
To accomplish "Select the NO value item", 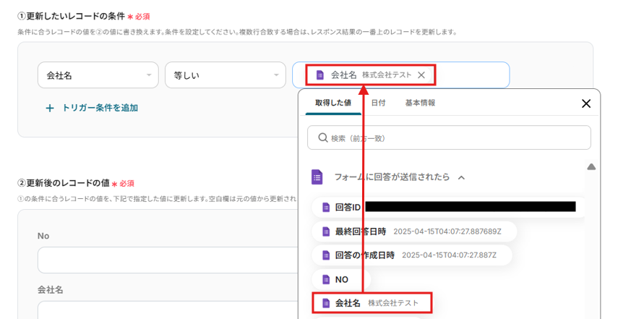I will point(341,279).
